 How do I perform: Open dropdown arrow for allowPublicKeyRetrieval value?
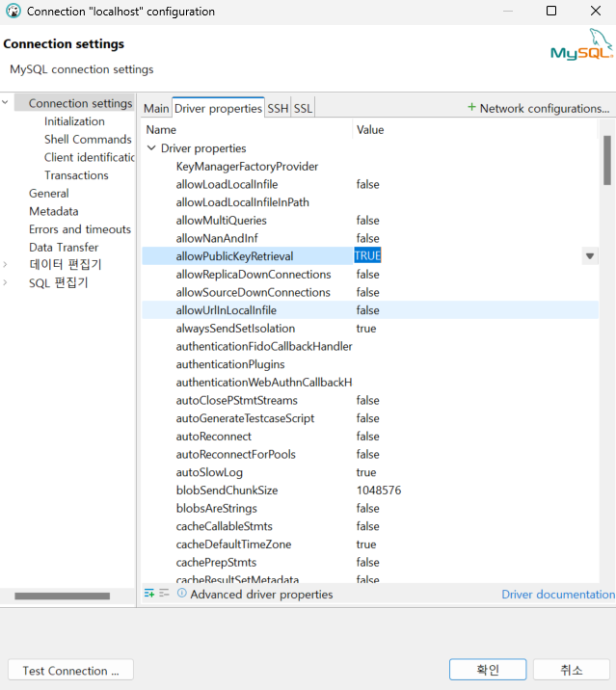tap(590, 256)
